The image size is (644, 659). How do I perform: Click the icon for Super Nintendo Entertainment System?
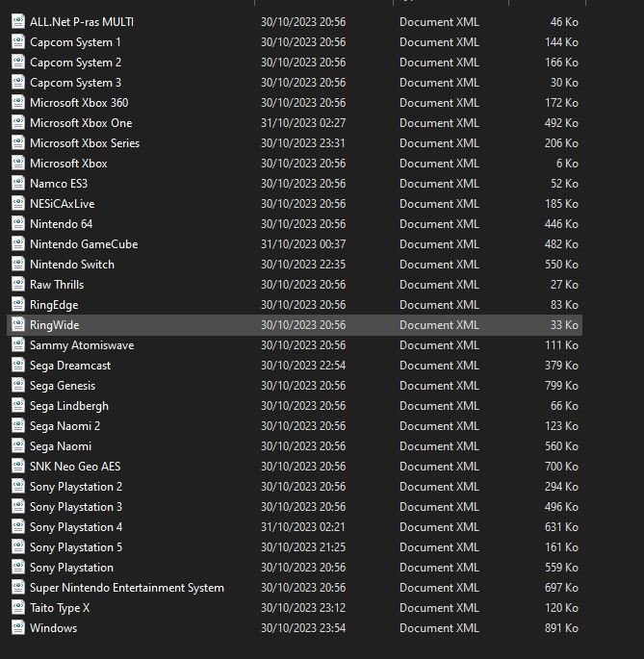point(18,587)
